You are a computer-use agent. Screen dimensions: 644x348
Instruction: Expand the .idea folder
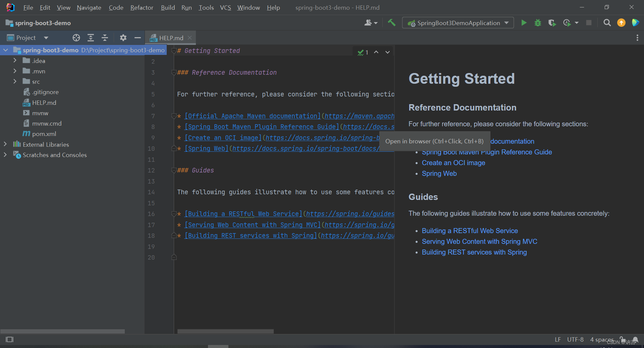pos(15,61)
